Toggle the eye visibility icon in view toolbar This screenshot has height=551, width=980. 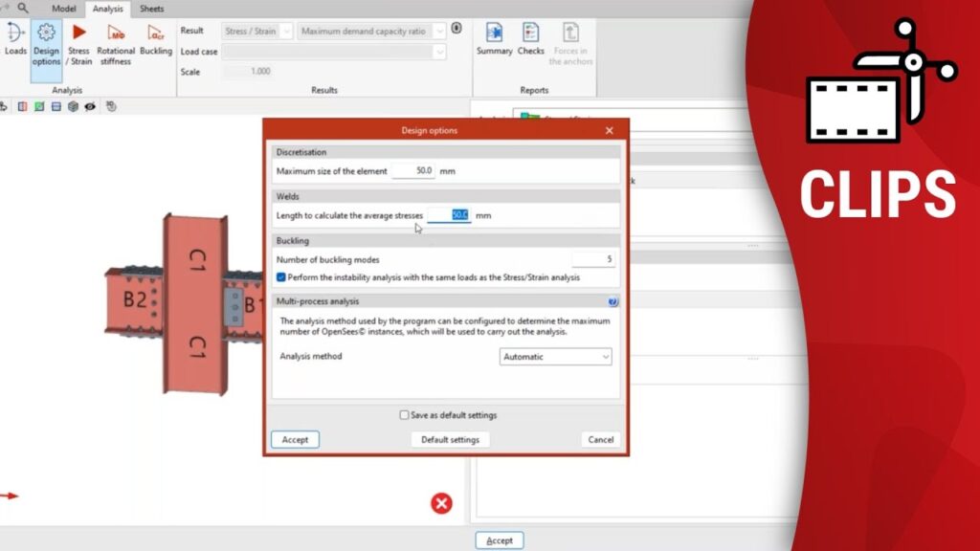point(90,106)
